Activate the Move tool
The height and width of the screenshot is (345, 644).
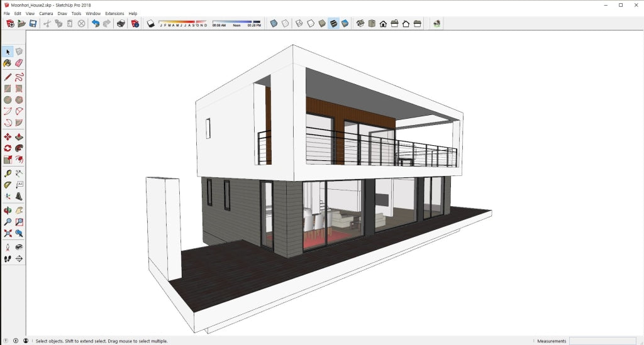tap(8, 136)
